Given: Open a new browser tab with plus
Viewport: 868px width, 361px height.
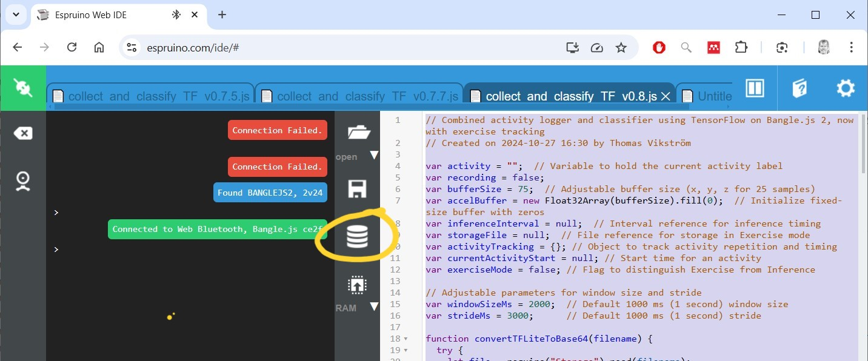Looking at the screenshot, I should [222, 15].
